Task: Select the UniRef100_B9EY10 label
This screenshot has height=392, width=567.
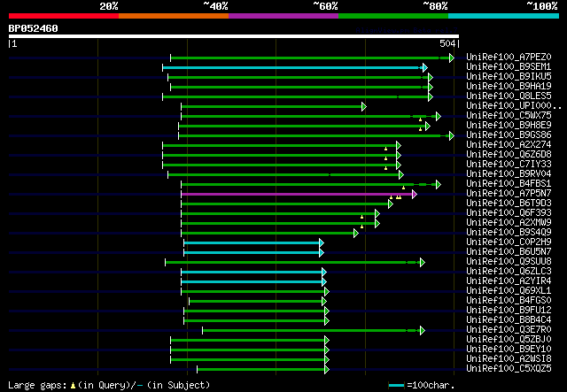Action: (x=509, y=350)
